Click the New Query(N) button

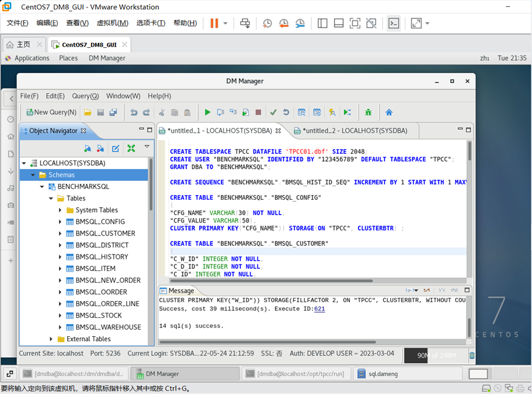[x=51, y=112]
